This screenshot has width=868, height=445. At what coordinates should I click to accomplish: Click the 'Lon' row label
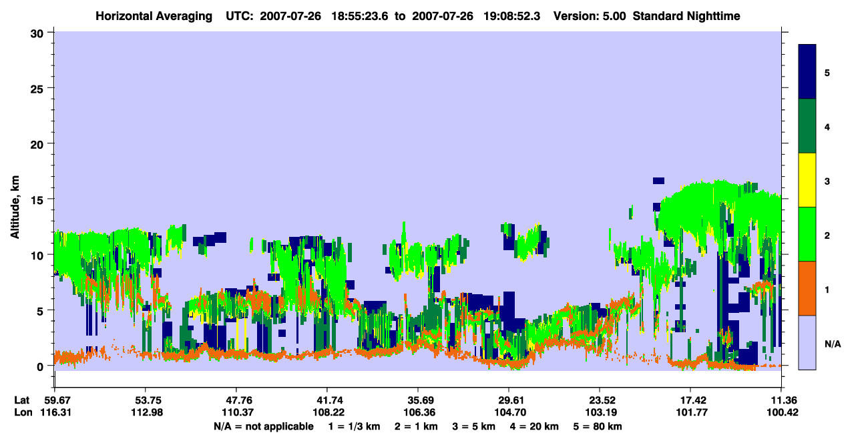(x=22, y=412)
